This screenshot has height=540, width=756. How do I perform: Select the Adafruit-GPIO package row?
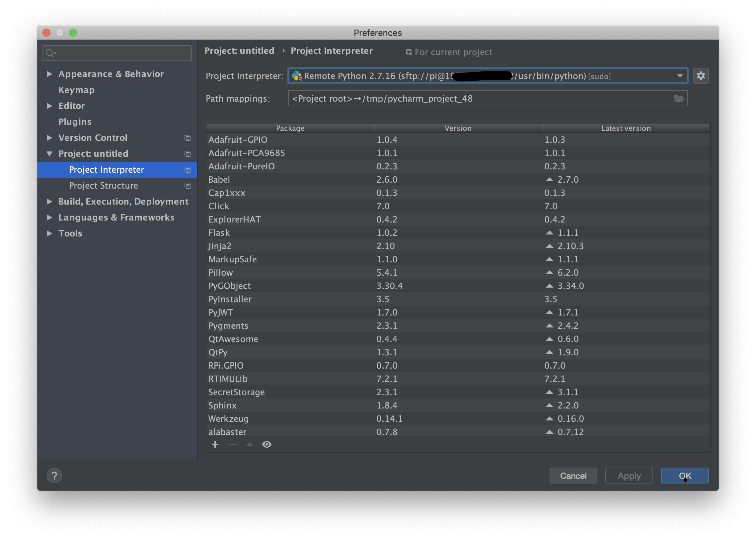pos(458,140)
